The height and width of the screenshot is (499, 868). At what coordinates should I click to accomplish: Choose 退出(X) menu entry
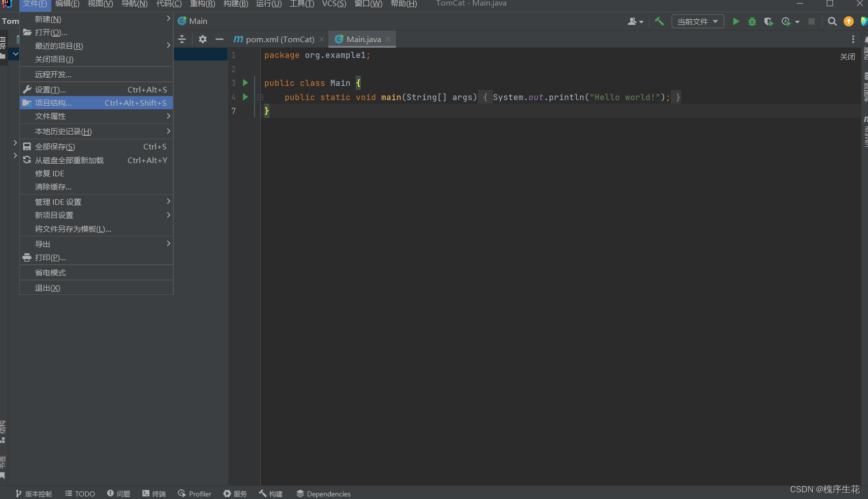click(x=97, y=288)
